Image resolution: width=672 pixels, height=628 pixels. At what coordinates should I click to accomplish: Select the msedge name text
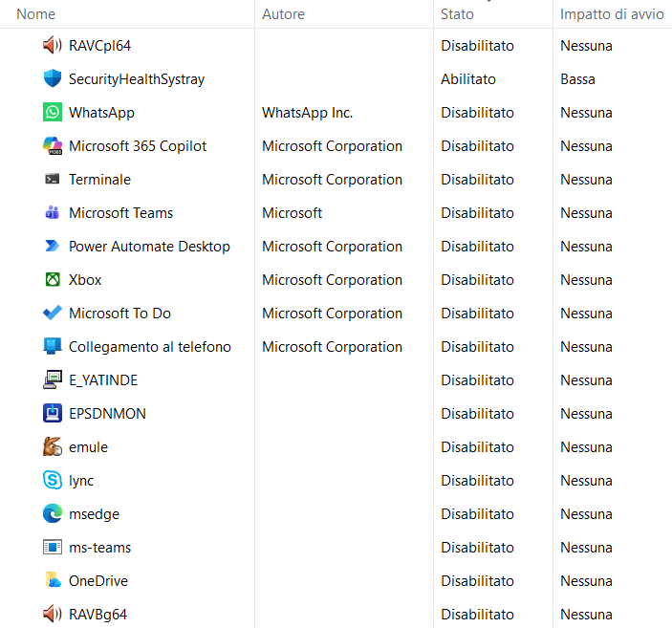tap(94, 513)
